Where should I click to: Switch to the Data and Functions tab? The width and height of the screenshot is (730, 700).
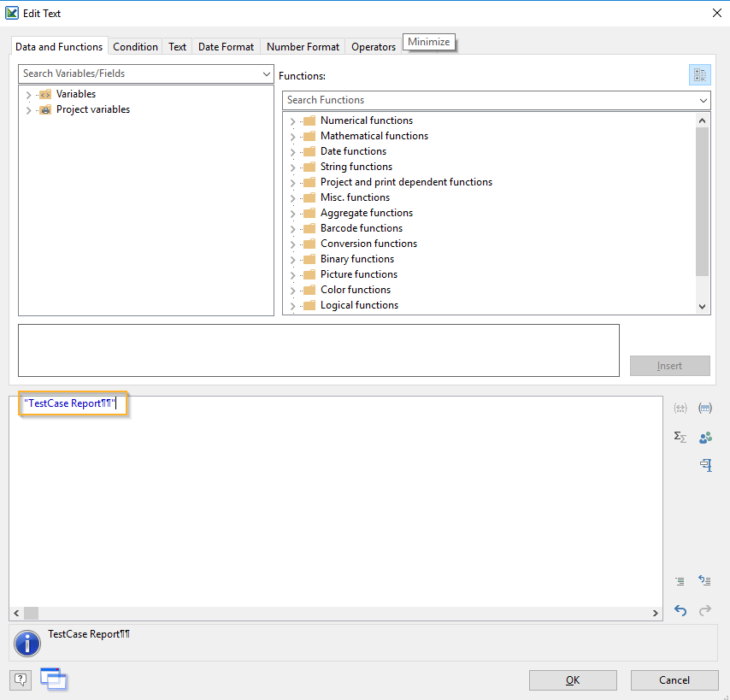59,46
